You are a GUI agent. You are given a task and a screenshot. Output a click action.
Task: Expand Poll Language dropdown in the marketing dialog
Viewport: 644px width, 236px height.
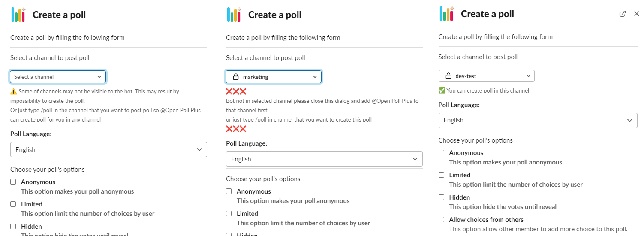pos(324,159)
